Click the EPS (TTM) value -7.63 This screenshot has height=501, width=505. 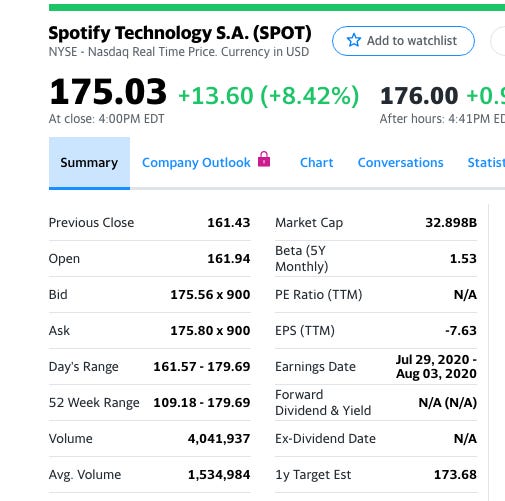click(x=461, y=331)
